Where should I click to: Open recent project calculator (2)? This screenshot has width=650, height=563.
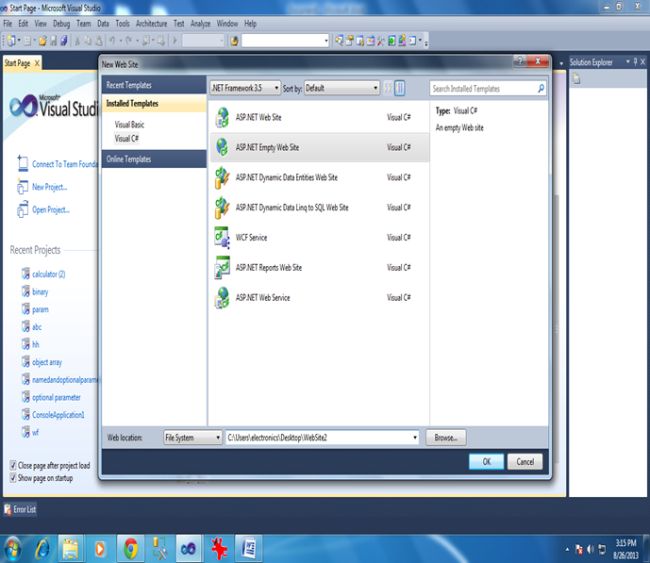pos(49,274)
